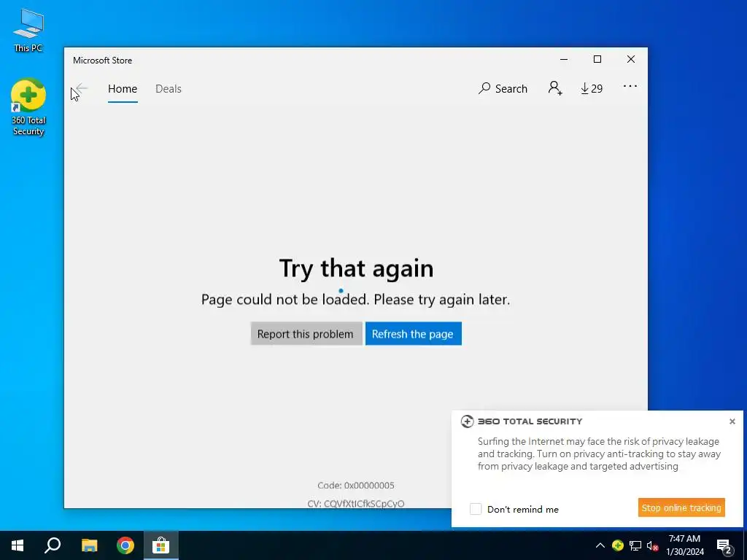This screenshot has width=747, height=560.
Task: Click the Try that again heading
Action: tap(356, 268)
